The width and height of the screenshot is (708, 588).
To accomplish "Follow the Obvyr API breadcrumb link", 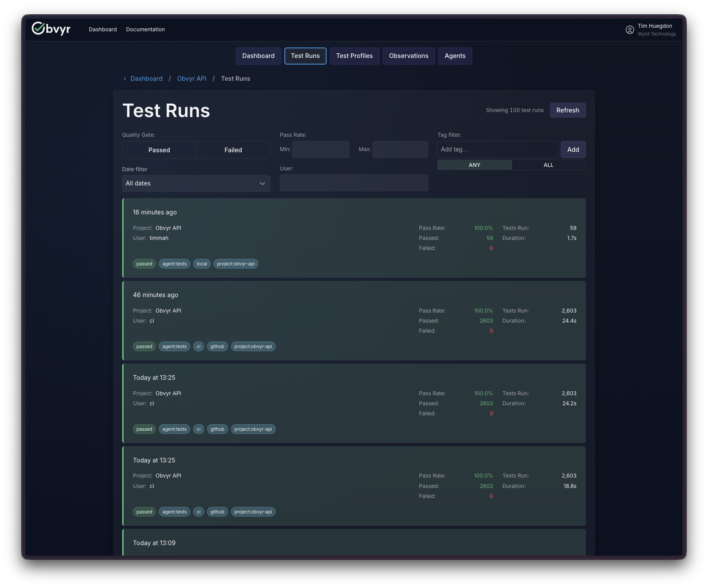I will [192, 78].
